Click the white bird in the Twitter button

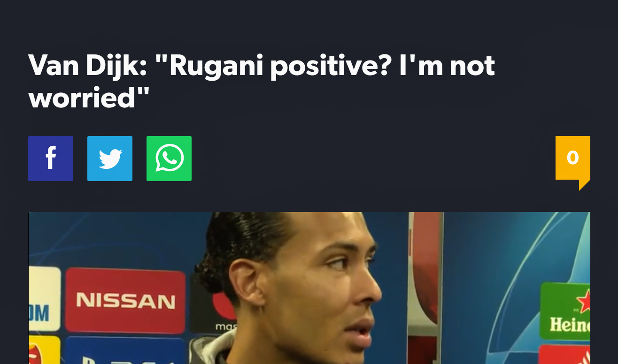tap(110, 159)
